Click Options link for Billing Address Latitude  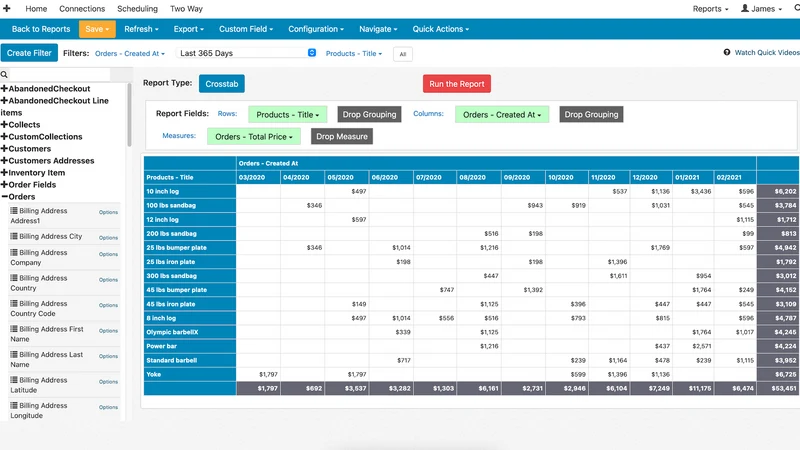tap(108, 382)
